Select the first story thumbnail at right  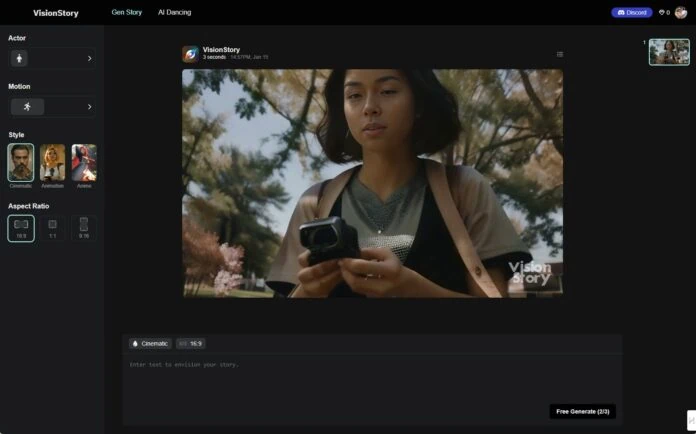[669, 52]
